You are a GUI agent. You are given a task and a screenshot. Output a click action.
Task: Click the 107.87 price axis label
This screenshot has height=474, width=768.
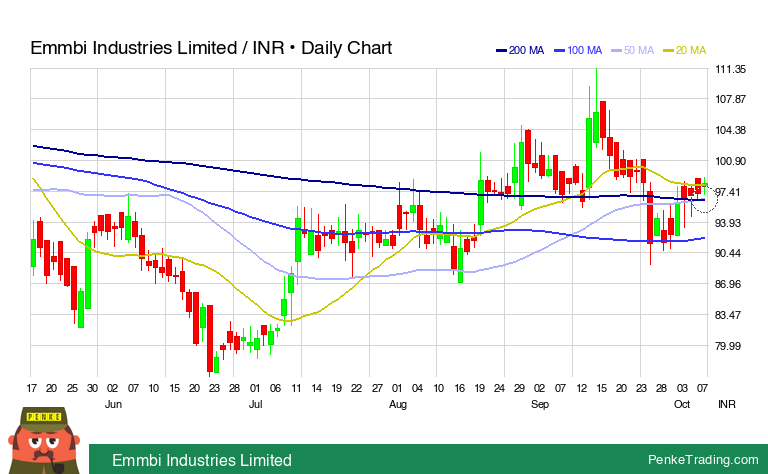tap(730, 99)
